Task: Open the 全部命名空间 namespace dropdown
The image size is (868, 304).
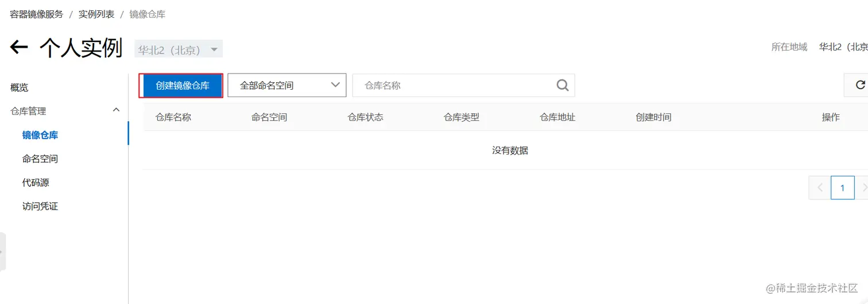Action: pos(287,85)
